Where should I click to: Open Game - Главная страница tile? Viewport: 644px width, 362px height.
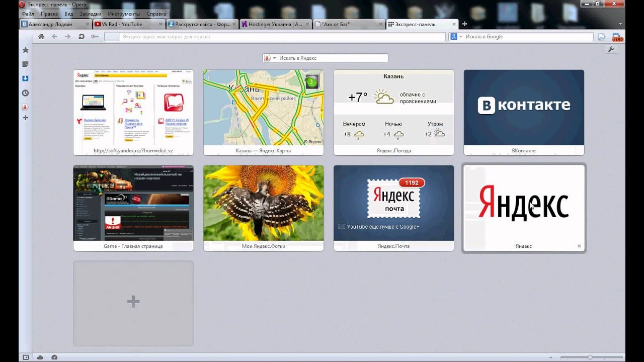(x=133, y=208)
